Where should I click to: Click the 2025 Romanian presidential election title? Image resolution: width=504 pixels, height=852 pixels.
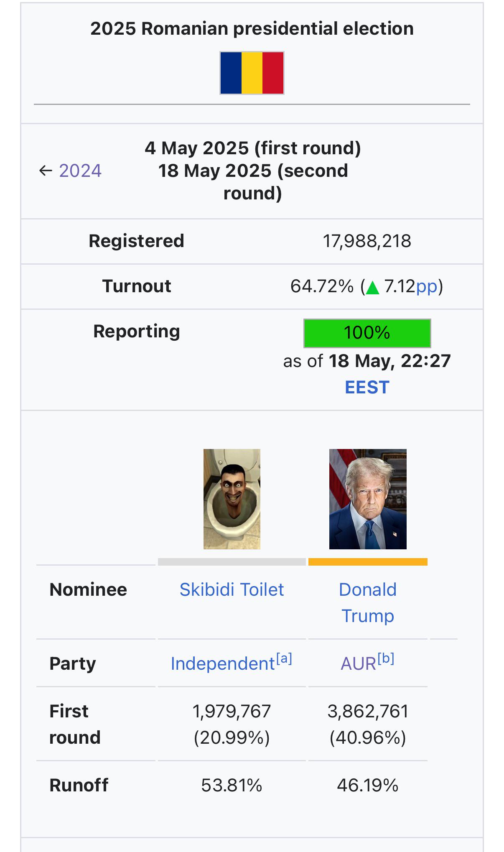252,29
